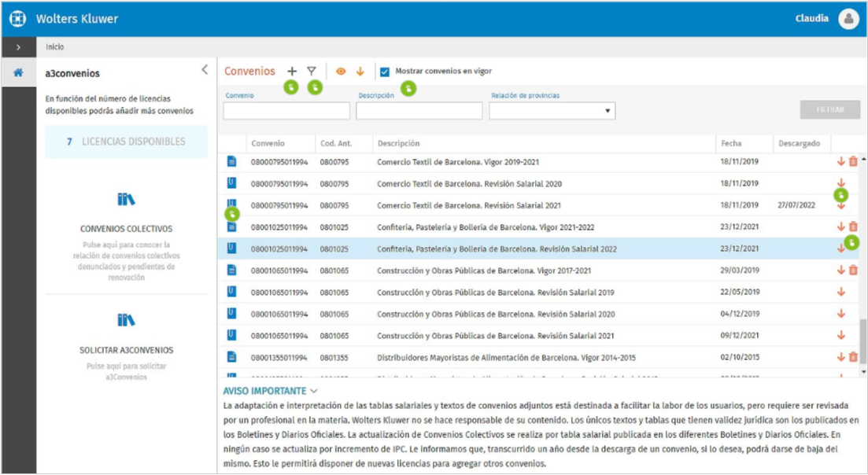This screenshot has width=868, height=475.
Task: Click the 0801355 Cod. Ant. cell
Action: [x=334, y=357]
